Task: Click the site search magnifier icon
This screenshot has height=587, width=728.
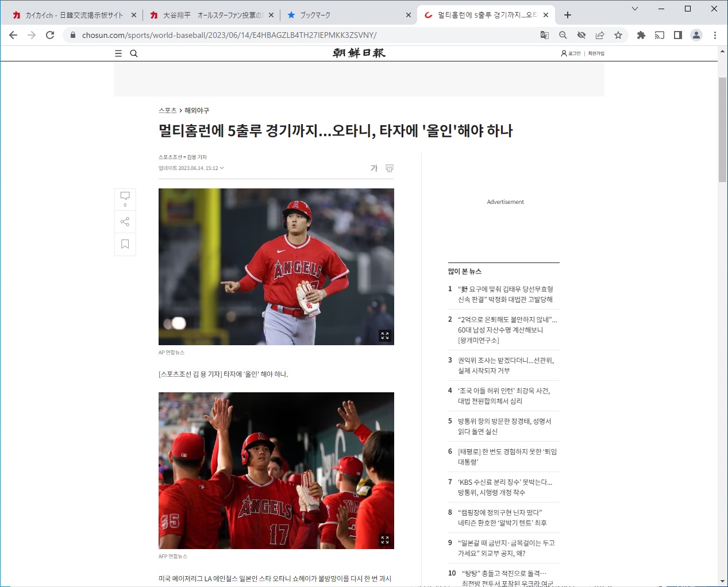Action: pyautogui.click(x=134, y=53)
